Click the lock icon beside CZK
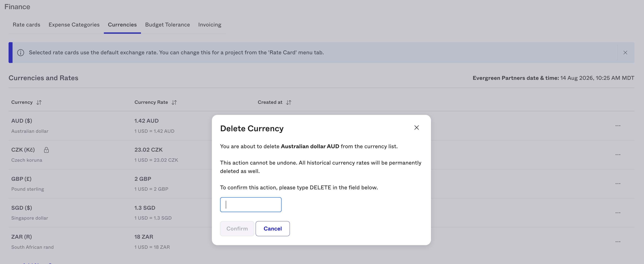The height and width of the screenshot is (264, 644). point(46,150)
